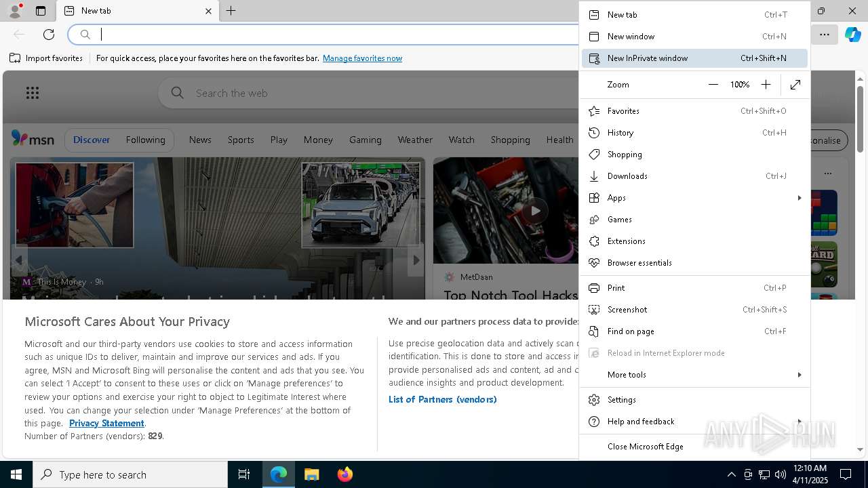Play the Top Notch Tool Hacks video
This screenshot has height=488, width=868.
(535, 210)
